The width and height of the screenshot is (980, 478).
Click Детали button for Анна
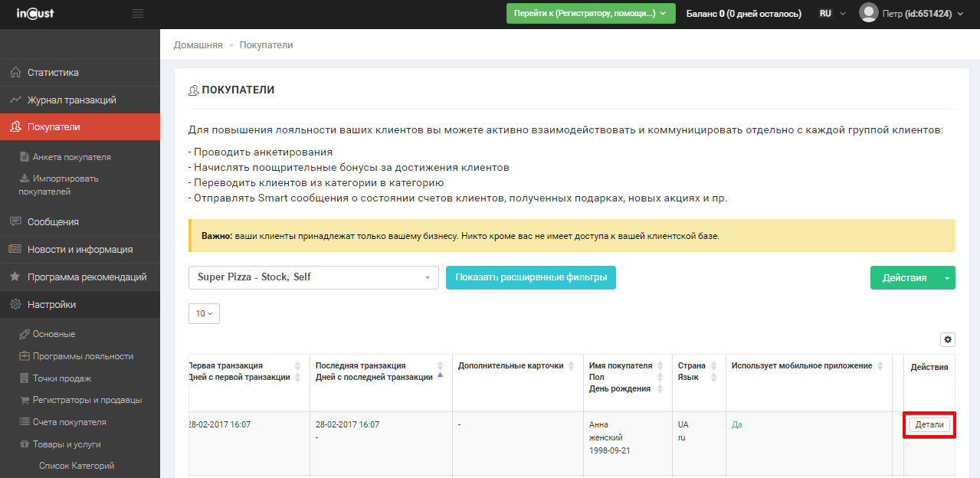[929, 424]
